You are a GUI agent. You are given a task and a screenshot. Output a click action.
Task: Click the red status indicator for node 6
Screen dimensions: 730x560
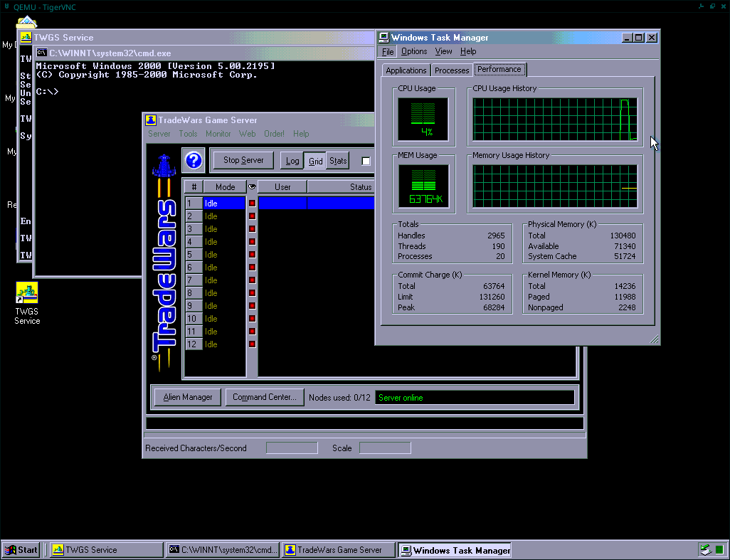pos(253,268)
